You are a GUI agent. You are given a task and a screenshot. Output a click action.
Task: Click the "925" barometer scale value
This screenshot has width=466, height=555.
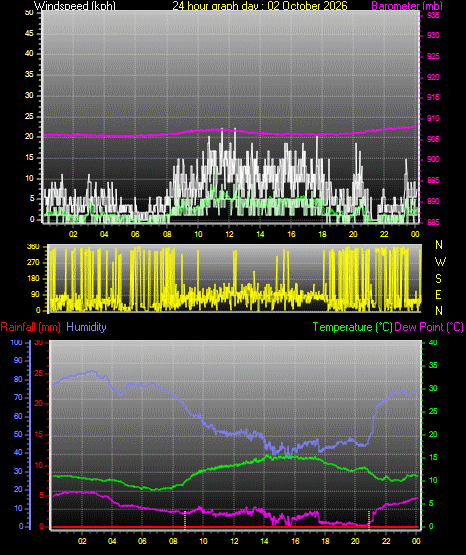[433, 56]
